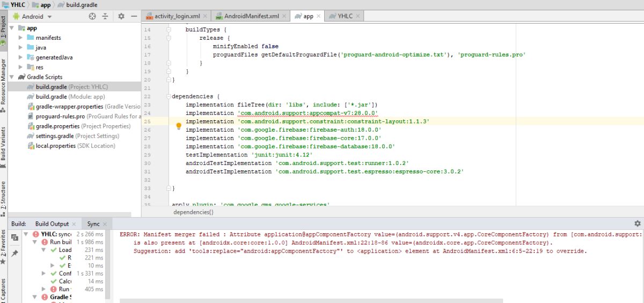The image size is (644, 303).
Task: Select the Sync tab
Action: click(x=93, y=224)
